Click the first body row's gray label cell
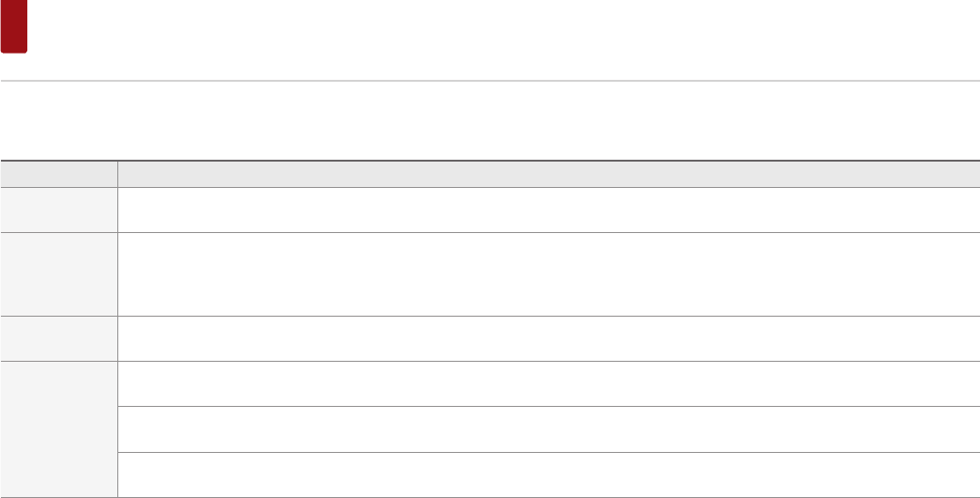This screenshot has height=498, width=980. (x=59, y=210)
